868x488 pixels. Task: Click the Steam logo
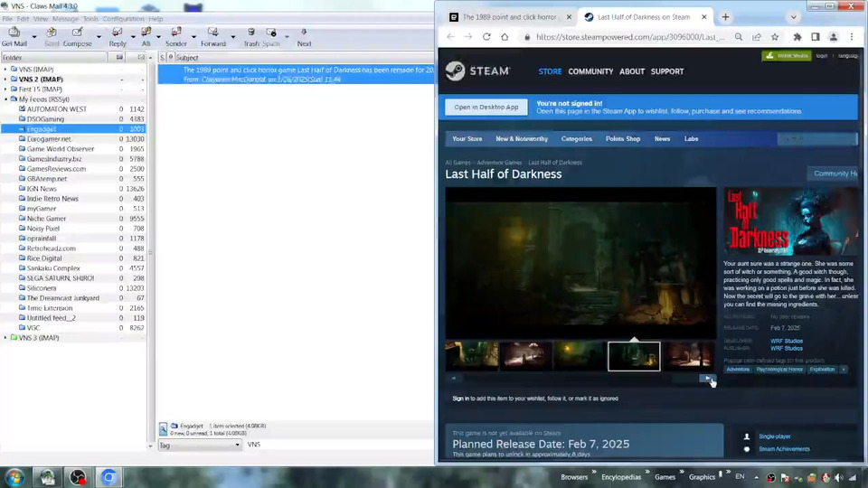click(x=477, y=70)
